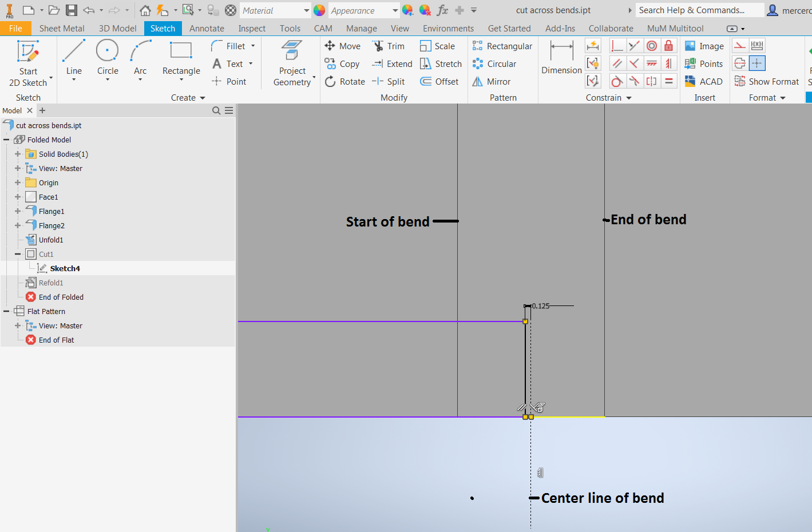Select the Trim modify tool
Screen dimensions: 812x532
390,45
